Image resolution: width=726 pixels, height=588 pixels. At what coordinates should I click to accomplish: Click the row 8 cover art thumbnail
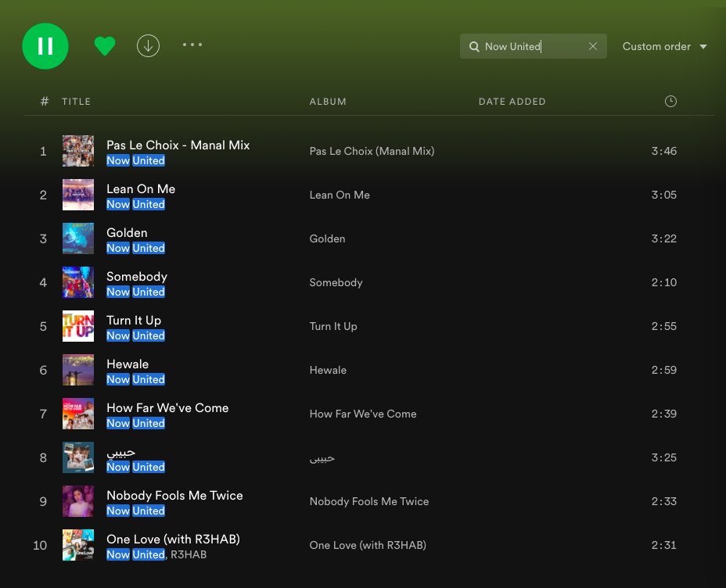78,457
